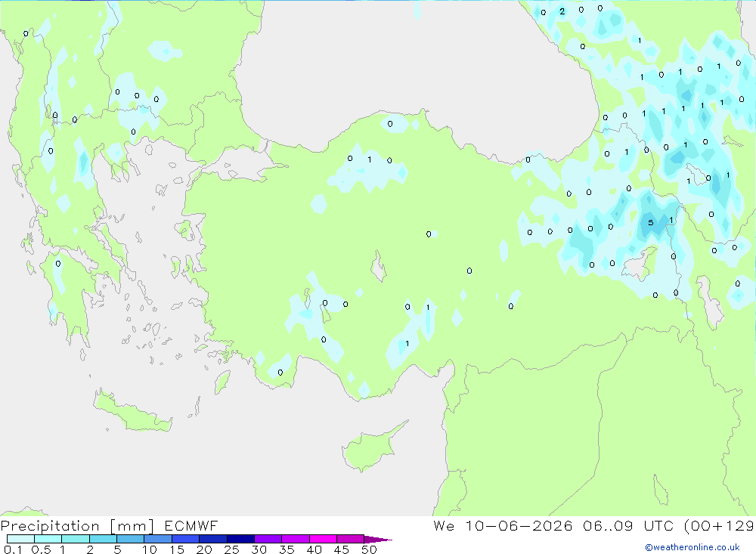Click the "06..09" time range text
The image size is (756, 554).
(608, 525)
